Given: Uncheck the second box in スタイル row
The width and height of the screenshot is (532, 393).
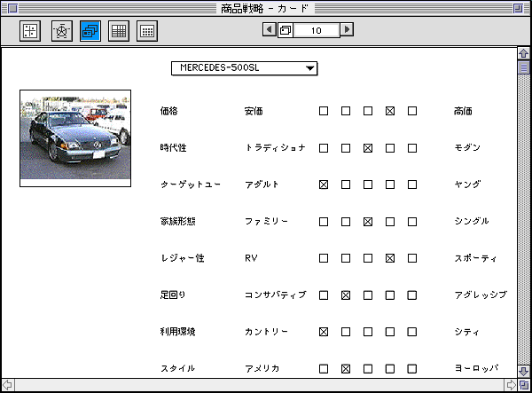Looking at the screenshot, I should point(346,369).
